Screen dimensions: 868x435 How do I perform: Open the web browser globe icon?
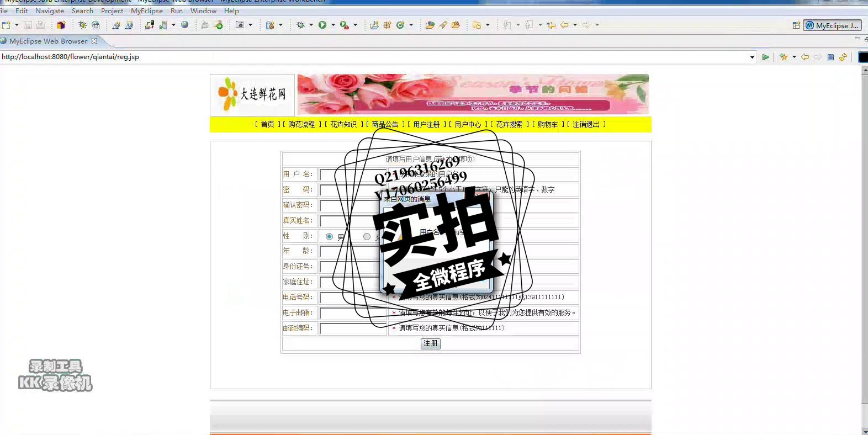[x=185, y=25]
